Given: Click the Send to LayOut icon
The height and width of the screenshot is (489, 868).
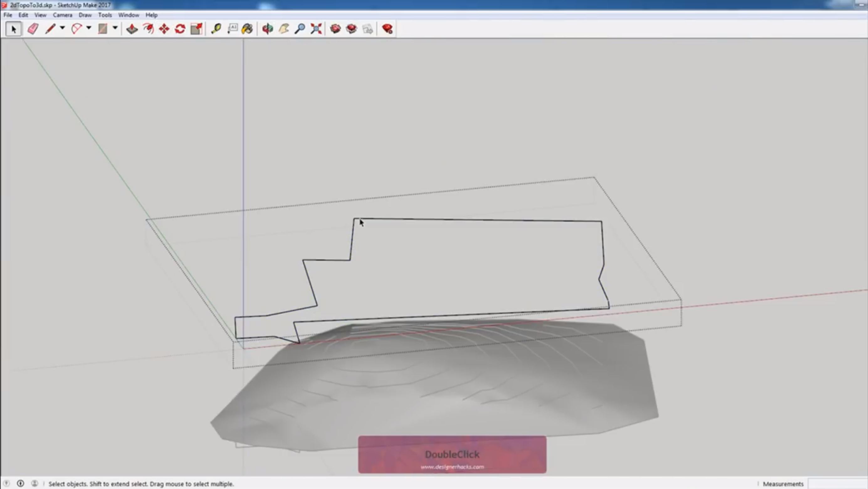Looking at the screenshot, I should (368, 29).
